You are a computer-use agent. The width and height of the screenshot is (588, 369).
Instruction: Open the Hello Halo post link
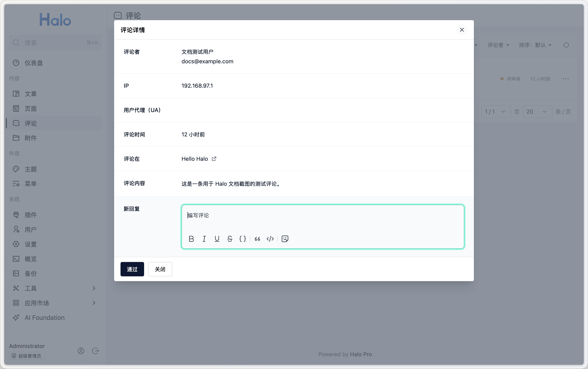click(x=195, y=159)
